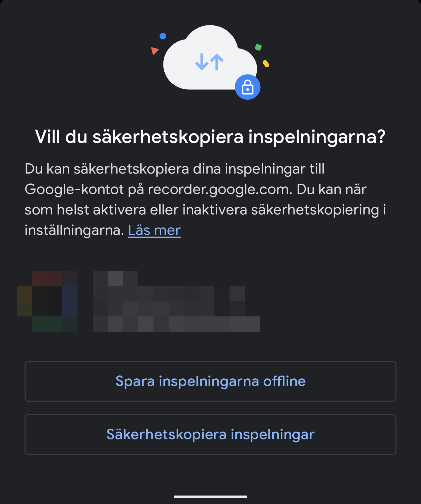Tap the blue lock badge icon
The height and width of the screenshot is (504, 421).
[248, 87]
